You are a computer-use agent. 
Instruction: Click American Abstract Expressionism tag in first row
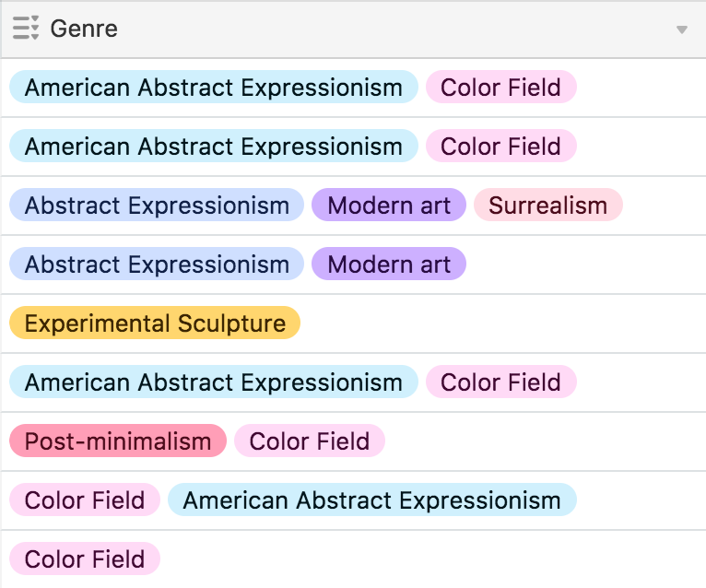click(x=213, y=88)
